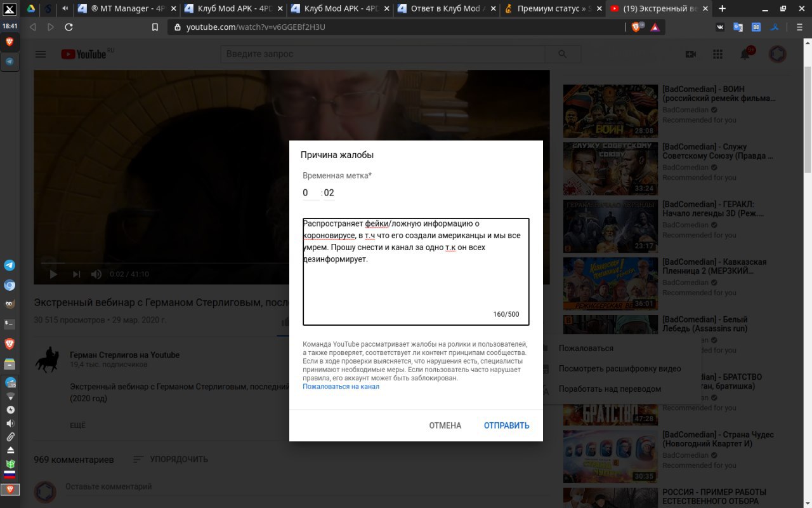Open Telegram from the dock
Screen dimensions: 812x508
point(10,265)
